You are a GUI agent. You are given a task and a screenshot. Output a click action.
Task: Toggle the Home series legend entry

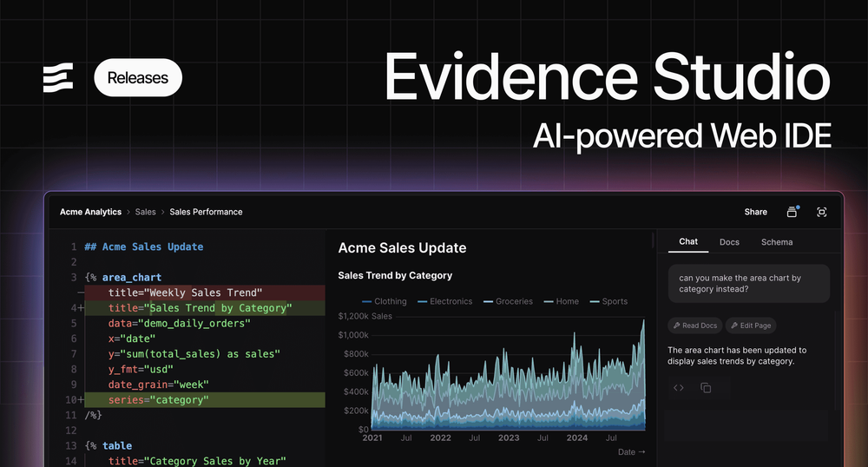point(561,301)
